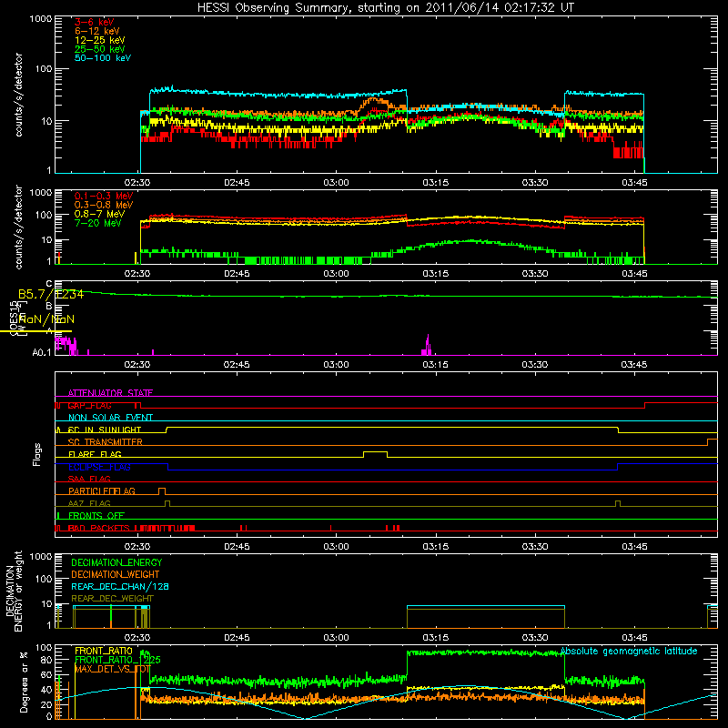Click the 0.8-7 MeV legend entry

(99, 214)
